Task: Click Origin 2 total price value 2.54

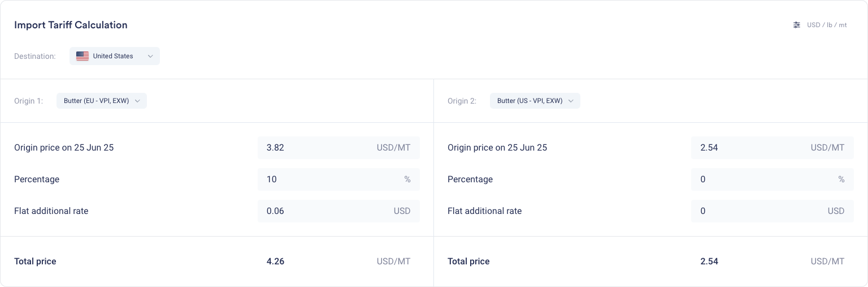Action: pyautogui.click(x=709, y=262)
